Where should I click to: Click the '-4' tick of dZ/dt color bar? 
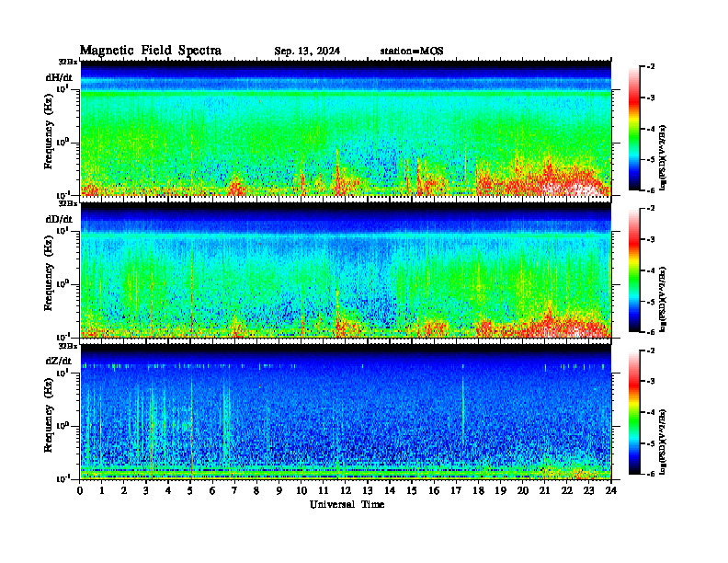pos(651,412)
